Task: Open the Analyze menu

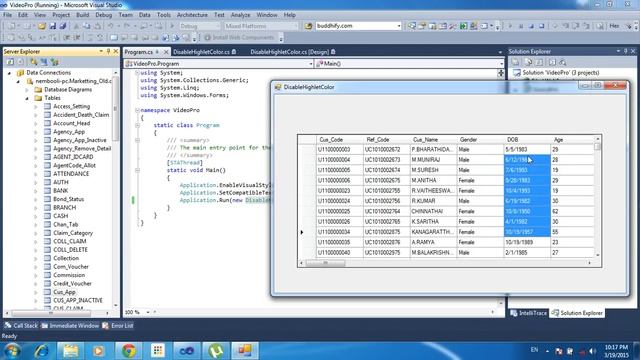Action: click(x=240, y=15)
